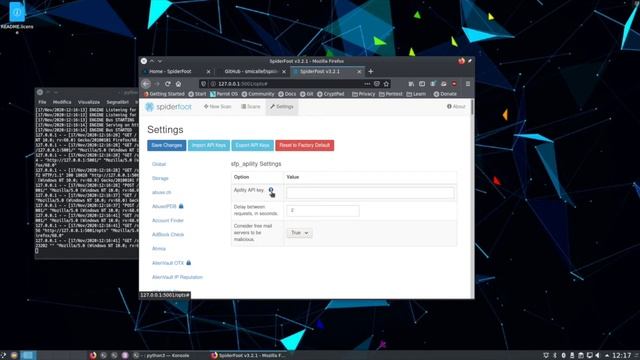Open New Scan in SpiderFoot navbar
This screenshot has width=640, height=360.
[218, 107]
